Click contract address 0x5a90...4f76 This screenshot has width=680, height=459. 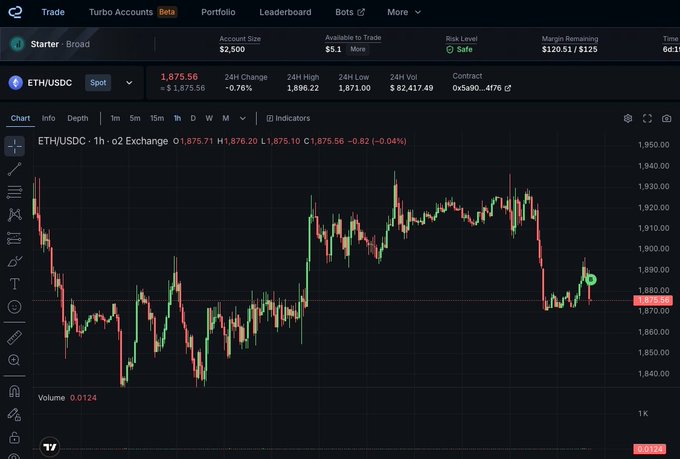pos(477,88)
